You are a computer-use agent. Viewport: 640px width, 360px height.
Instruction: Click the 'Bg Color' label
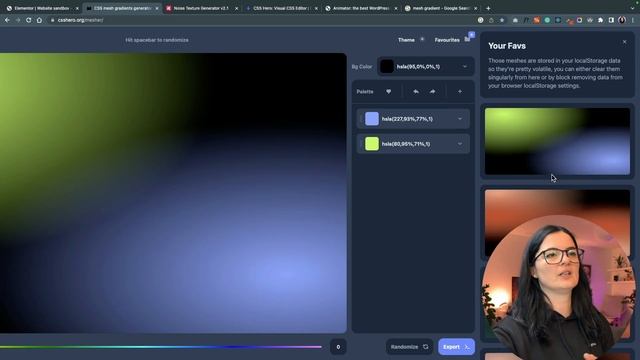point(362,67)
